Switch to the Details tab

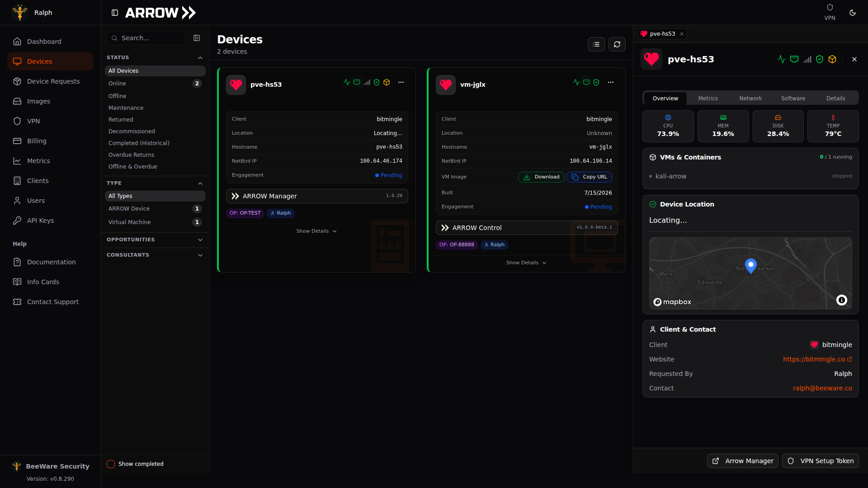point(835,99)
